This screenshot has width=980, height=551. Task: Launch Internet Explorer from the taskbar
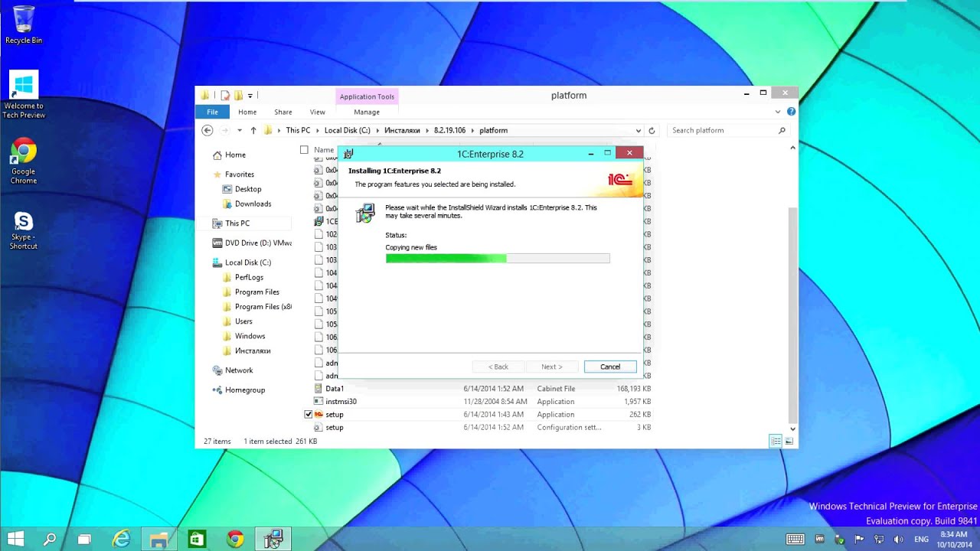(122, 540)
